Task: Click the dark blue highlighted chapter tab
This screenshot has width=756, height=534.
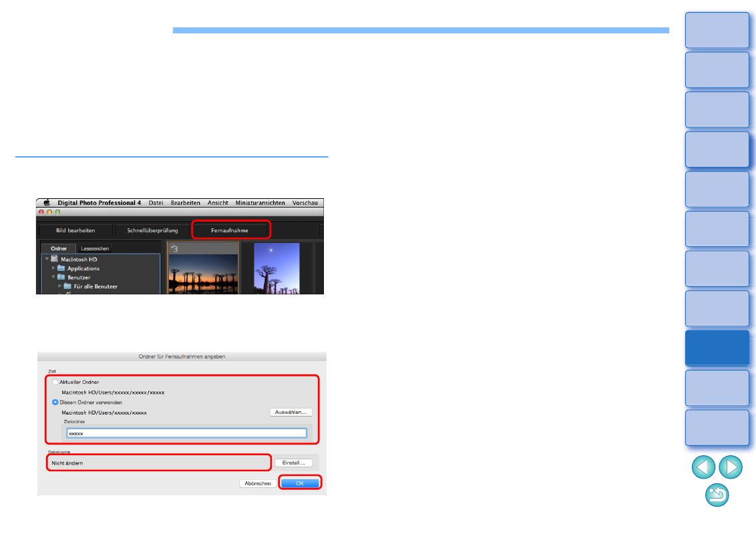Action: pos(717,348)
